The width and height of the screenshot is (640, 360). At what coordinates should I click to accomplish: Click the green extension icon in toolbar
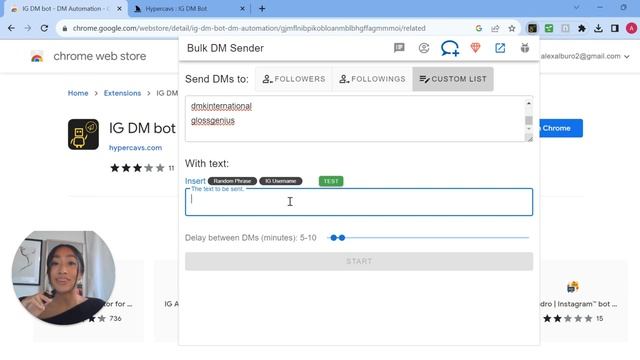tap(549, 28)
